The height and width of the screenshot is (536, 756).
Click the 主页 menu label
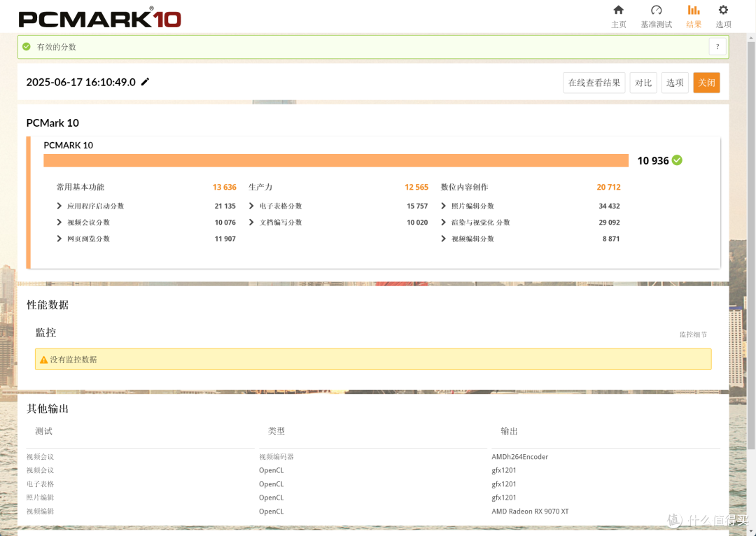619,24
